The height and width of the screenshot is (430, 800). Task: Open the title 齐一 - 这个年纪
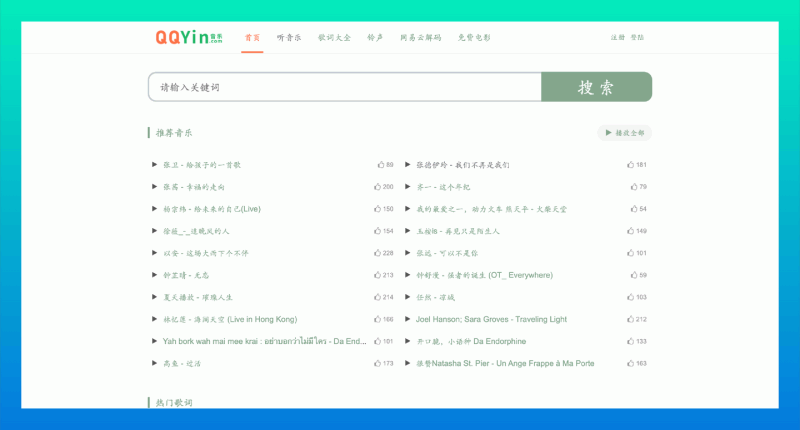[x=443, y=187]
